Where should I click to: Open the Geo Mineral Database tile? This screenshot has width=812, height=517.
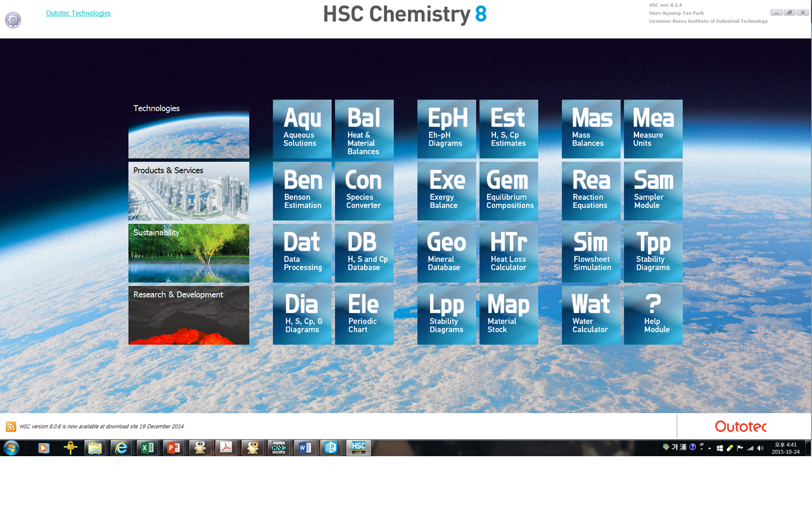(x=447, y=253)
